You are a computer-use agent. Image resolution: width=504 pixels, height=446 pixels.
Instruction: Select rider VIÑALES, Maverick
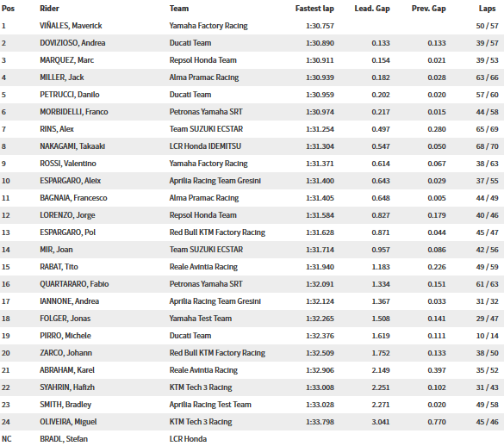[x=71, y=26]
